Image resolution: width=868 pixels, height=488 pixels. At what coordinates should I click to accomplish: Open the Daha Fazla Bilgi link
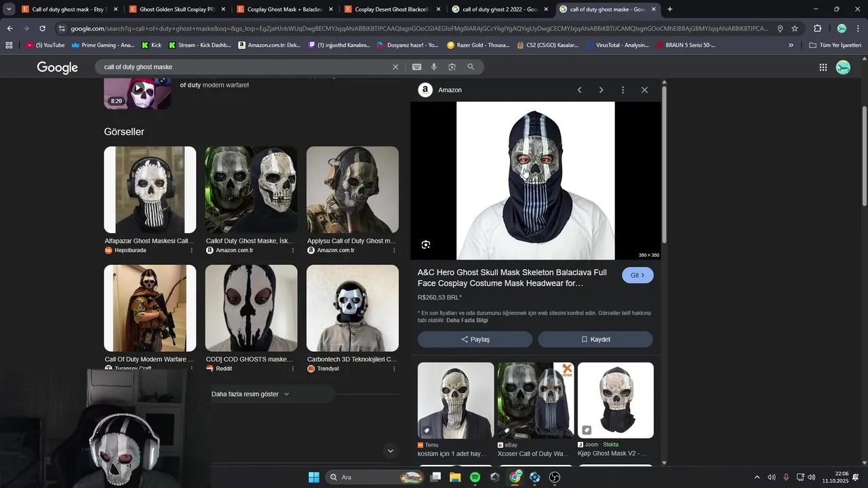pyautogui.click(x=467, y=320)
